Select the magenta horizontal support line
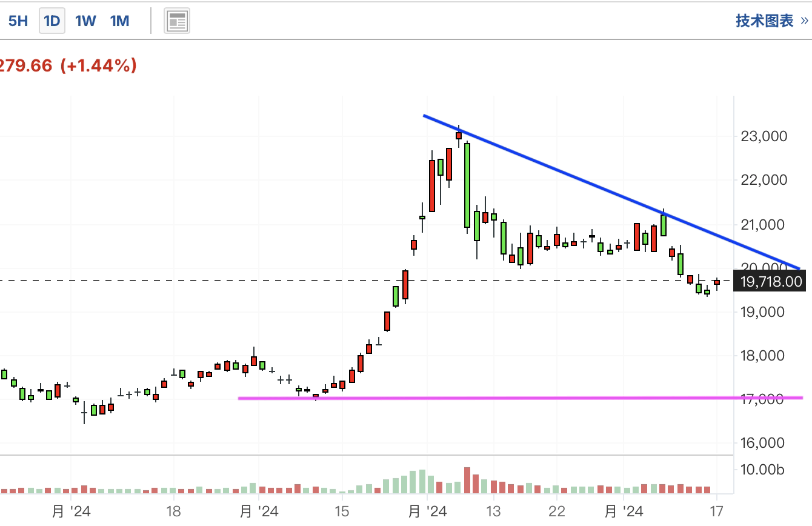Screen dimensions: 812x526 520,398
